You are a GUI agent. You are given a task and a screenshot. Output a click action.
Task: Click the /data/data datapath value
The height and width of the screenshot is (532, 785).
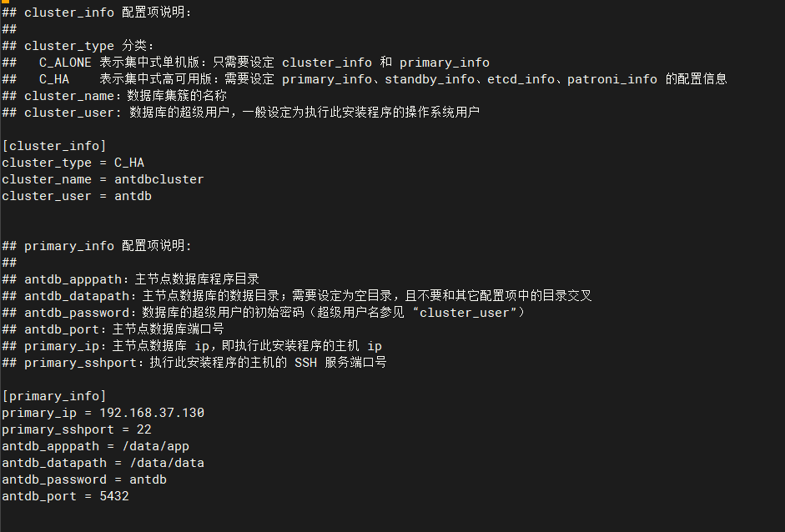point(167,463)
